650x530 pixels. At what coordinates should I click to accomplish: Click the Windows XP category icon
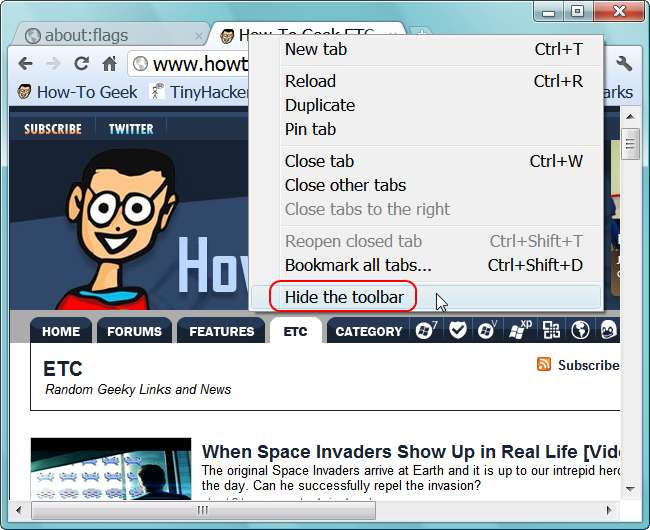(x=519, y=330)
